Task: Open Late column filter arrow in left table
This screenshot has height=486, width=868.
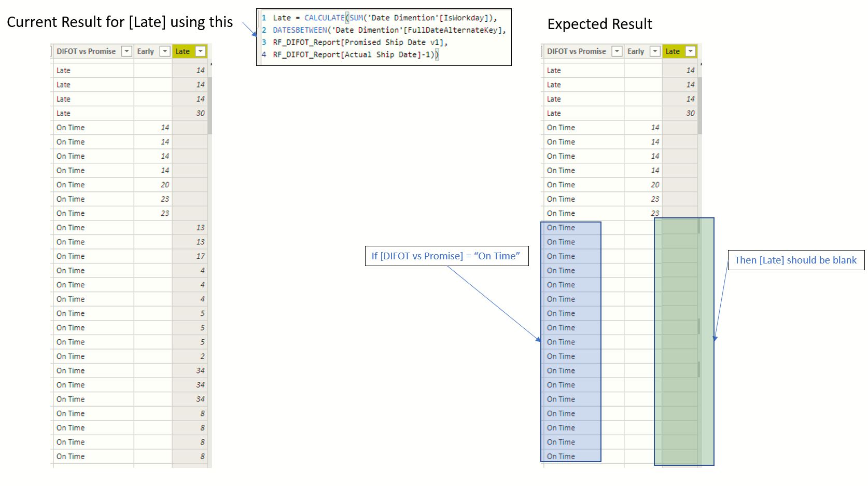Action: [200, 51]
